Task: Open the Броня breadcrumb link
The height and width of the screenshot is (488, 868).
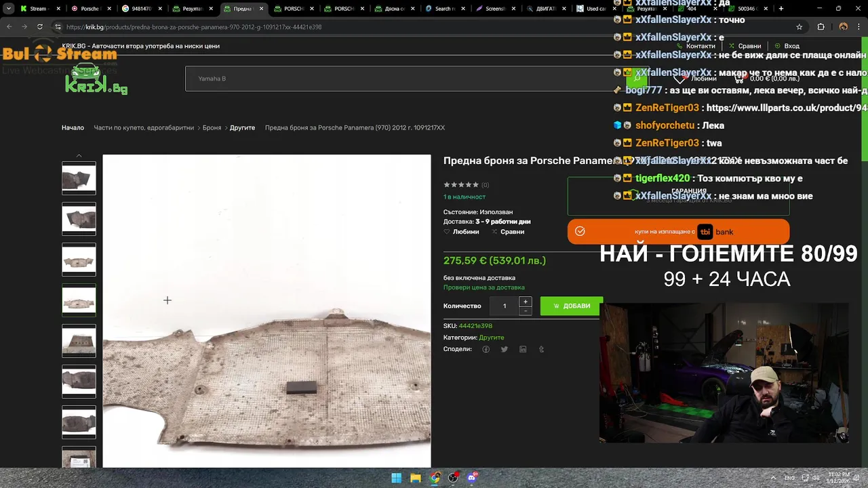Action: pyautogui.click(x=212, y=127)
